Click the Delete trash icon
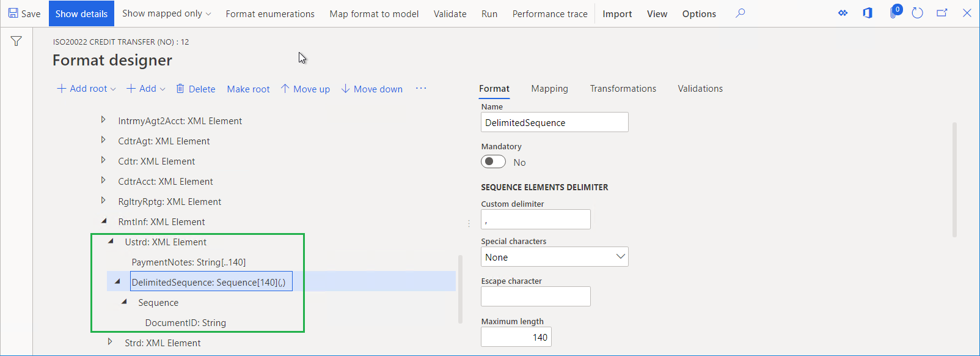Screen dimensions: 980x356 [x=180, y=89]
